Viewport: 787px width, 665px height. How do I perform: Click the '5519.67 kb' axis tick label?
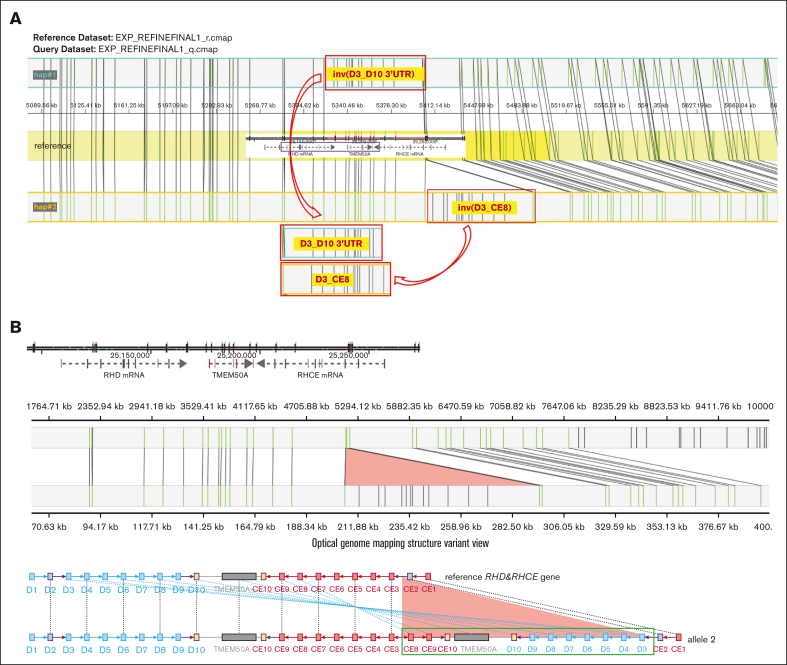566,105
